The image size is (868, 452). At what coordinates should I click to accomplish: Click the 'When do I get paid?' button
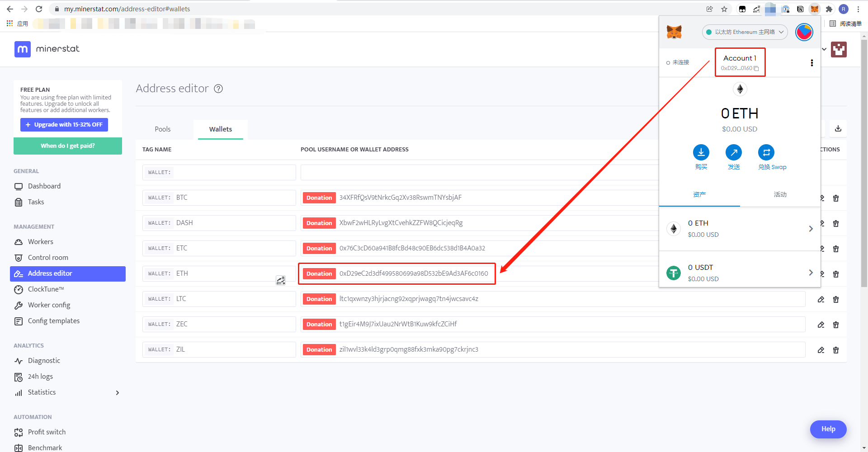tap(68, 146)
